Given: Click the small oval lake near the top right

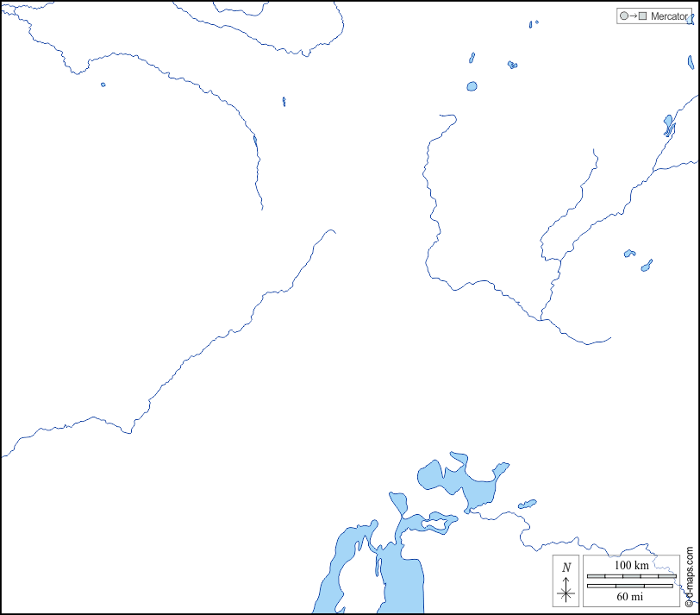Looking at the screenshot, I should point(472,86).
